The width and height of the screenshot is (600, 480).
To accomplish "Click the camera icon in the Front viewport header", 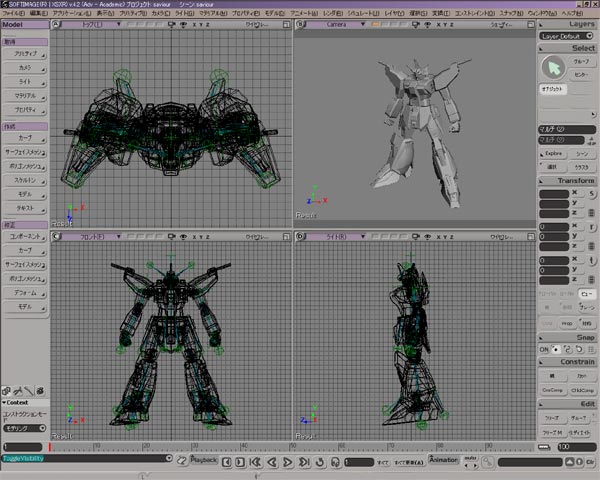I will pos(171,237).
